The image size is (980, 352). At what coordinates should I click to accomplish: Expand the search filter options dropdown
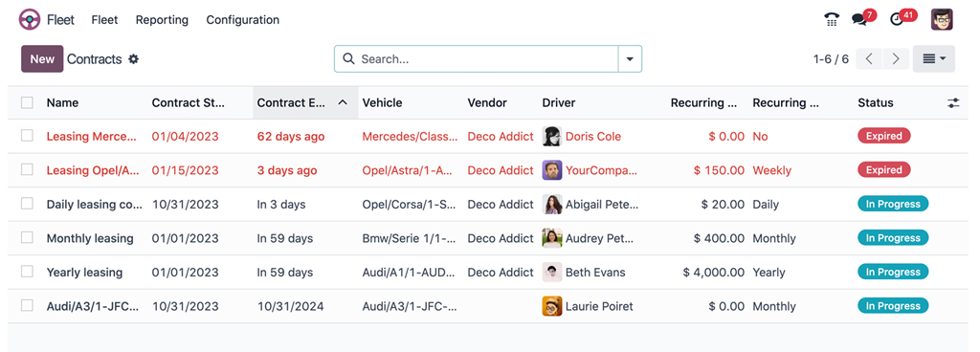[x=630, y=59]
